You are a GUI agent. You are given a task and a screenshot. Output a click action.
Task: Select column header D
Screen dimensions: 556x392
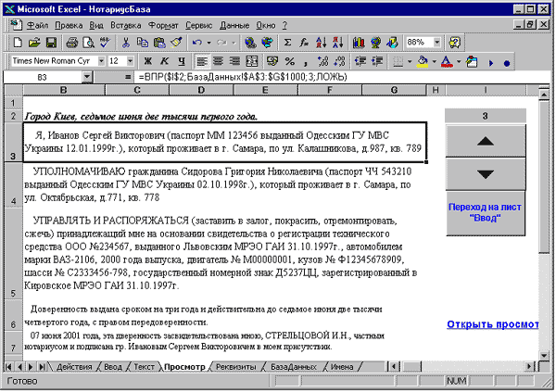click(201, 90)
